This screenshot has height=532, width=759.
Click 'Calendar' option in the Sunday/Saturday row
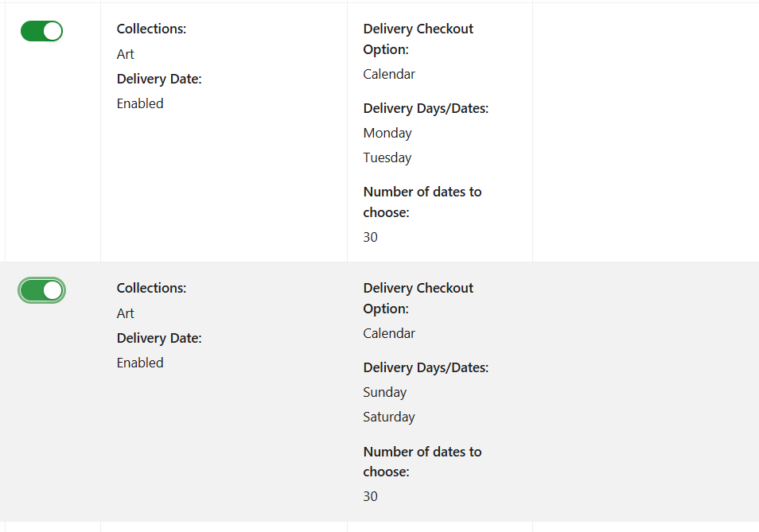tap(389, 333)
